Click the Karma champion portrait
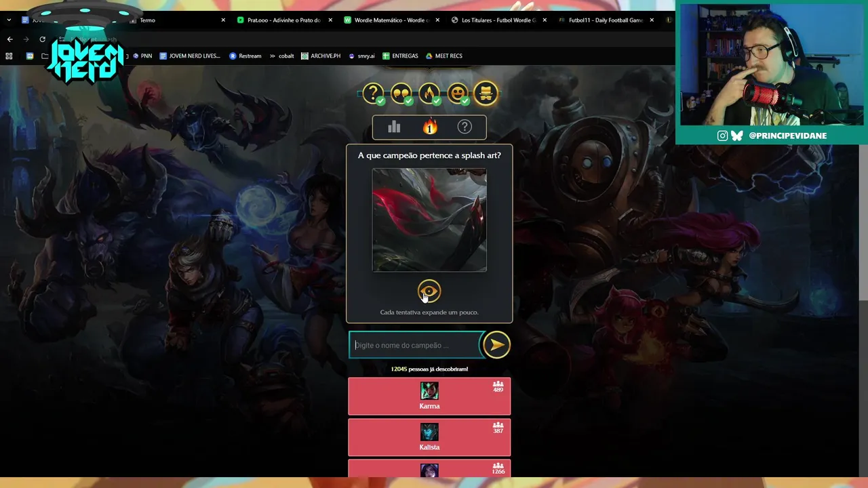Viewport: 868px width, 488px height. [429, 390]
